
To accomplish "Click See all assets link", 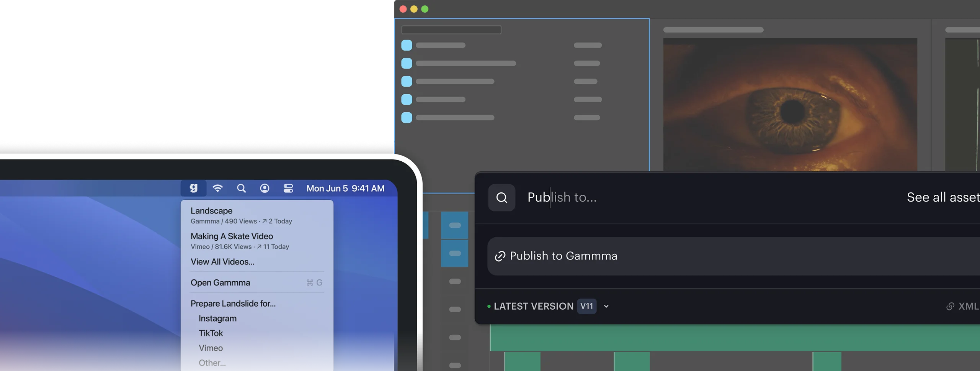I will click(x=943, y=197).
